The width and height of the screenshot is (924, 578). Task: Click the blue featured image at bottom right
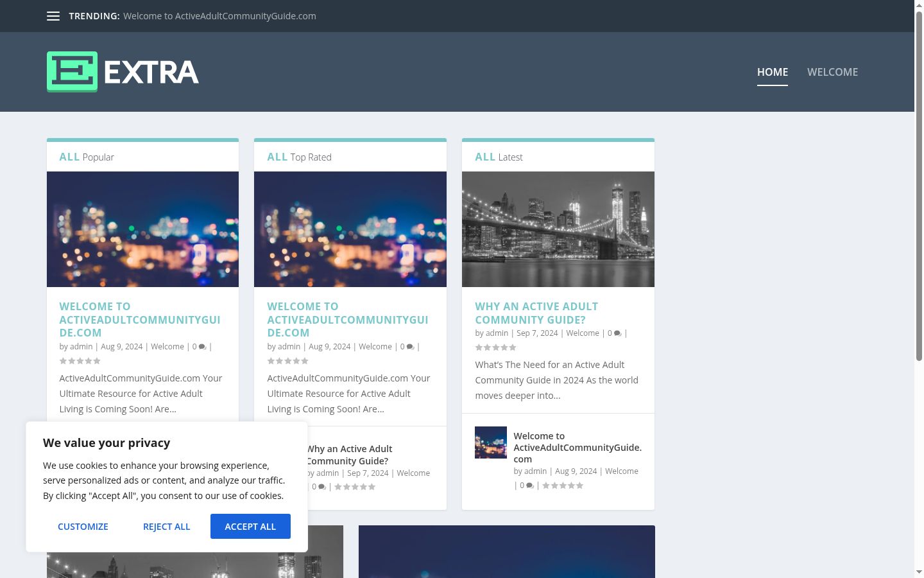pos(507,552)
